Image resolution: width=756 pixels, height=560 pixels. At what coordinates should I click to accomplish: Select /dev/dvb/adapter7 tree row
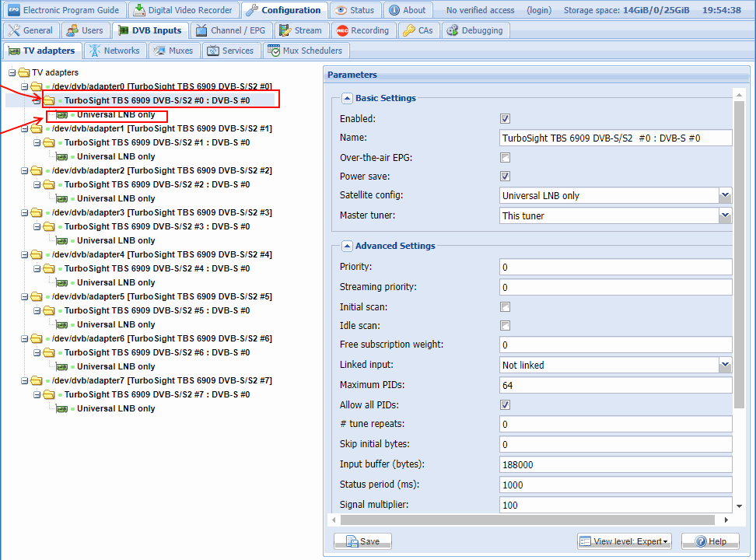162,380
